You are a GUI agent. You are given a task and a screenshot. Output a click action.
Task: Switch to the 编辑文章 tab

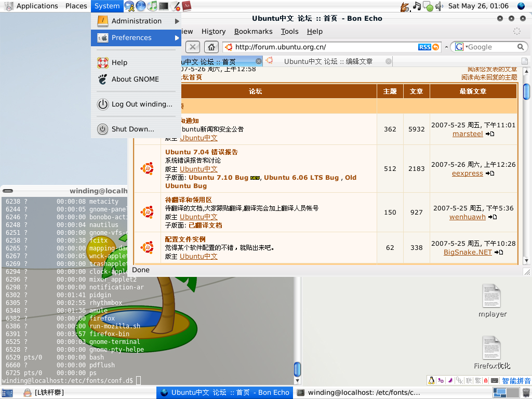point(328,61)
